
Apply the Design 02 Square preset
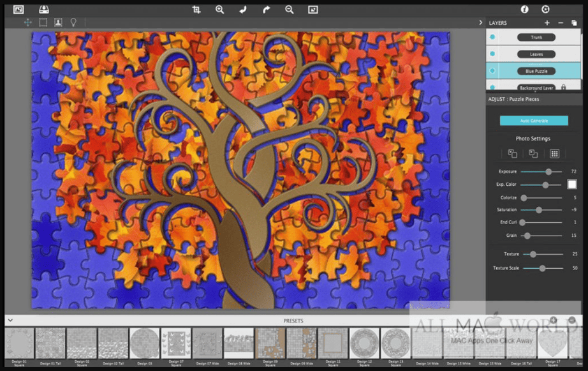(x=82, y=343)
